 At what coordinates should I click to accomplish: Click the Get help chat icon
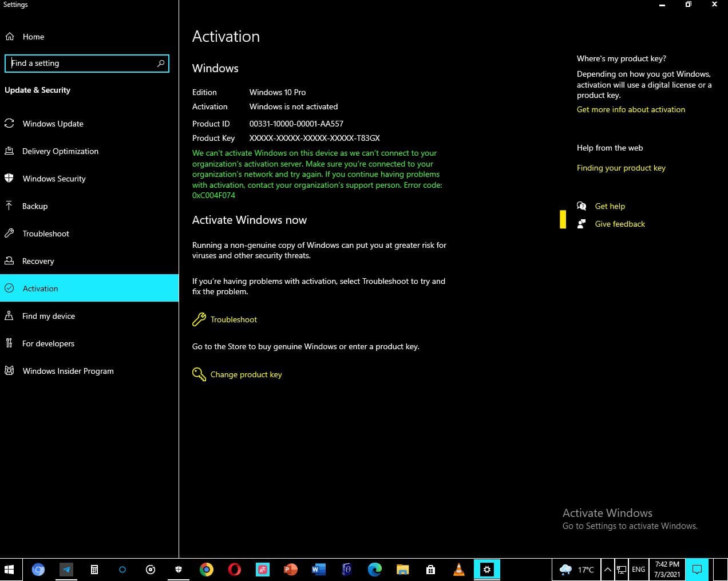click(581, 206)
